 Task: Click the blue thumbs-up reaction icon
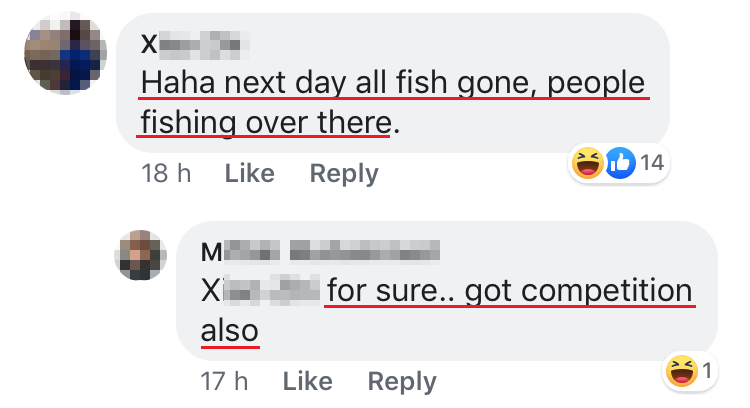620,163
